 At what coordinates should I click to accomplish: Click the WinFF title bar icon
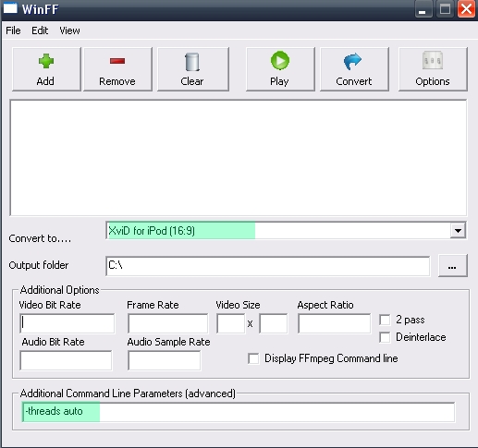click(x=10, y=7)
